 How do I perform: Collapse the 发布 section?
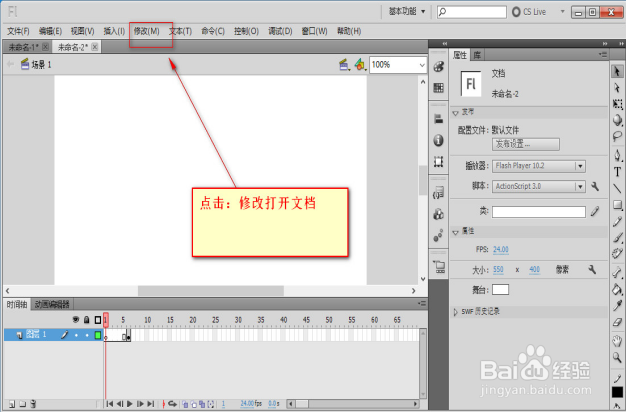pos(456,113)
